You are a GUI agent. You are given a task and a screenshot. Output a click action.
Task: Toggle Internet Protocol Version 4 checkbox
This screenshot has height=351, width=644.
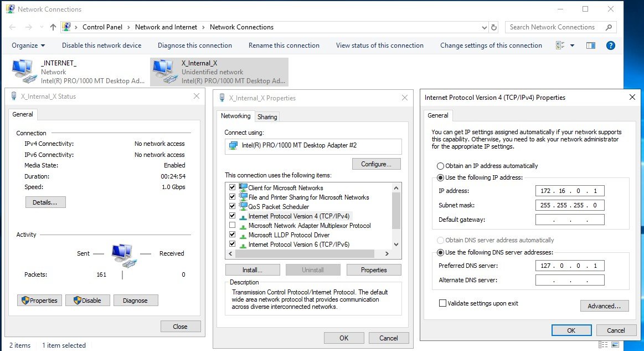click(x=232, y=216)
